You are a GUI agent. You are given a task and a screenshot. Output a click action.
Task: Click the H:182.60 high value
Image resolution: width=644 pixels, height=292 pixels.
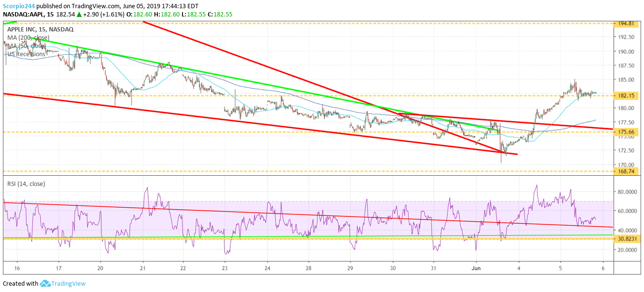pos(167,15)
